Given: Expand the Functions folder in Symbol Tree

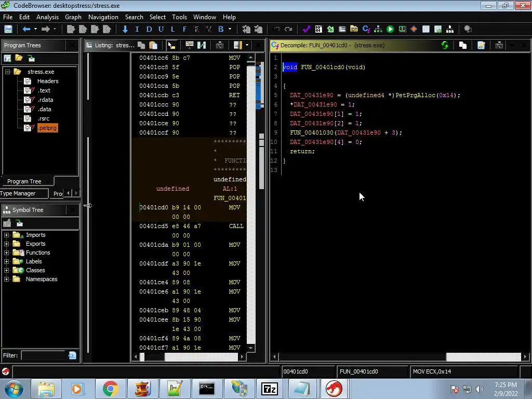Looking at the screenshot, I should tap(6, 253).
